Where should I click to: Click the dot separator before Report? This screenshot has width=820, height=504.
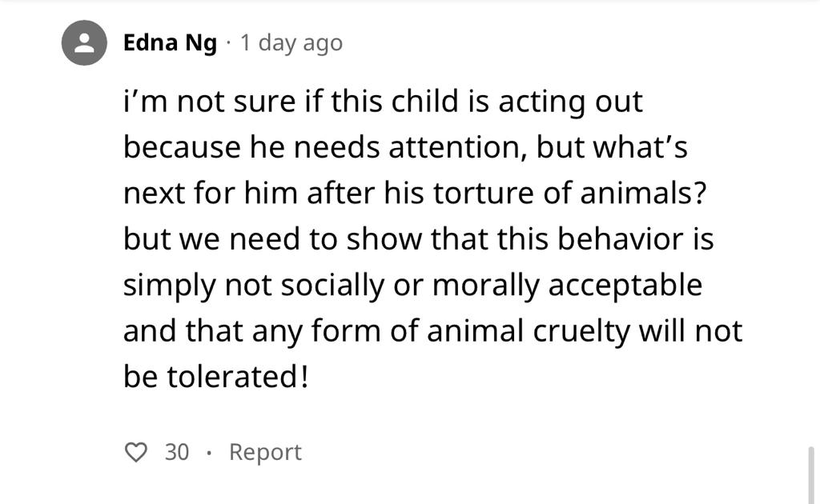point(209,453)
